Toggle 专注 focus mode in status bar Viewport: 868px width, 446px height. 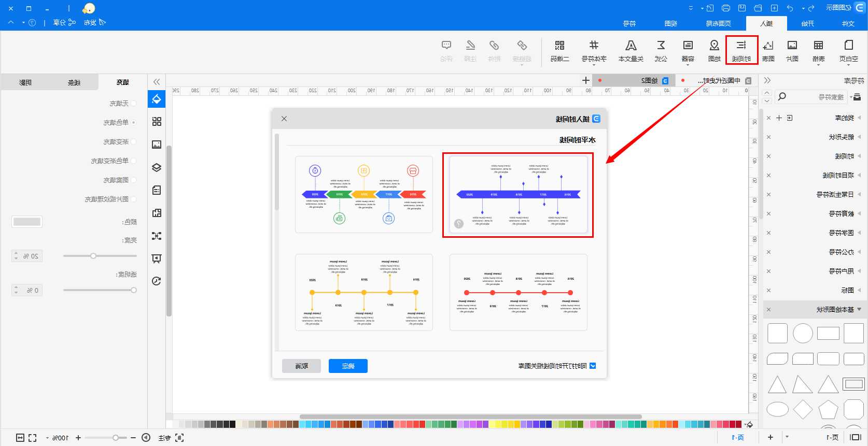point(171,438)
